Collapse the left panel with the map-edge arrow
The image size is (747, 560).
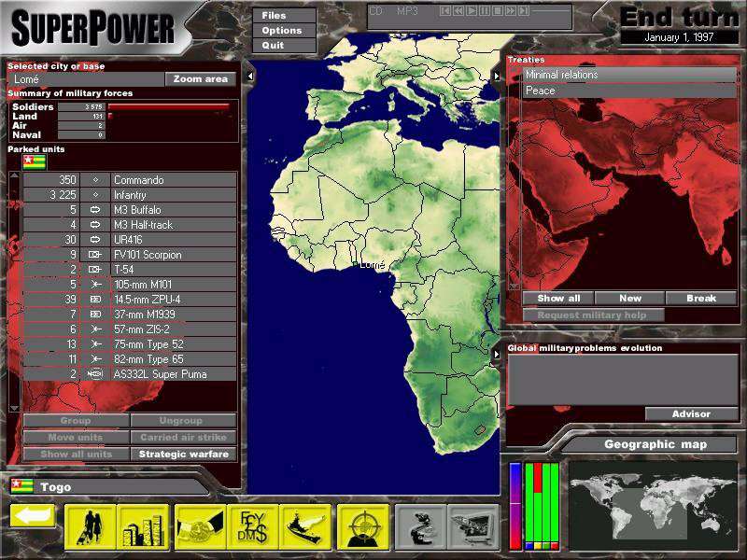(250, 76)
